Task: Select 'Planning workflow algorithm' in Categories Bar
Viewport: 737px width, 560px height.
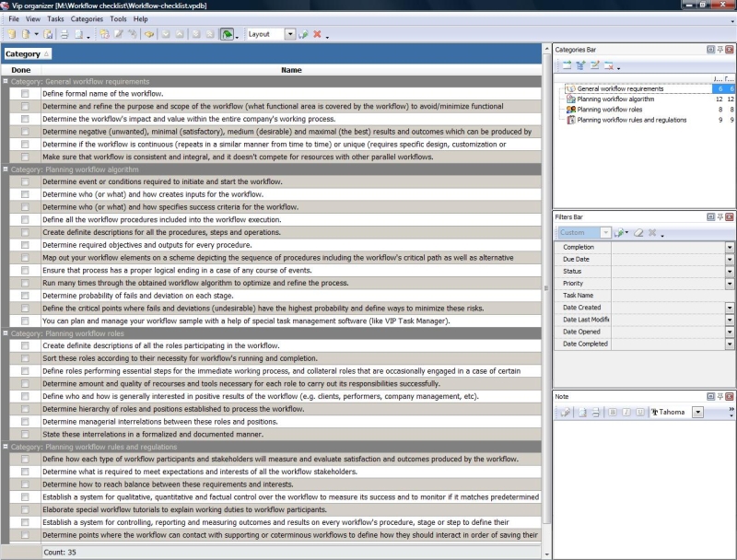Action: [x=614, y=99]
